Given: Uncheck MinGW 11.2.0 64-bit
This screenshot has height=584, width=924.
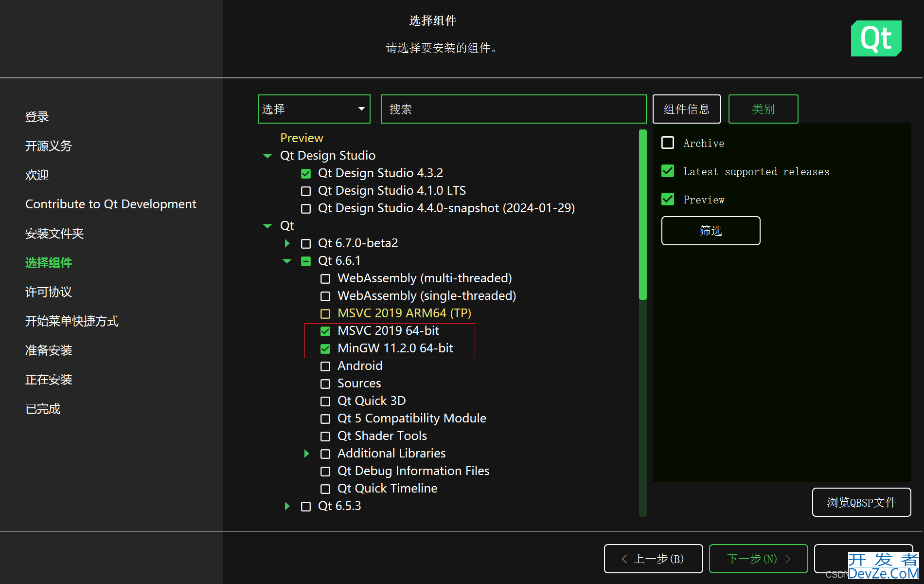Looking at the screenshot, I should pyautogui.click(x=325, y=348).
